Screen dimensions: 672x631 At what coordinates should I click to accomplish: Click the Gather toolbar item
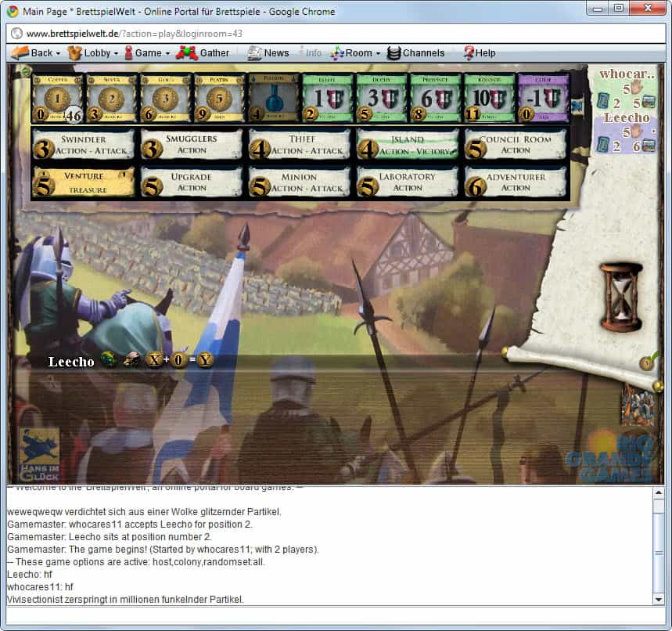(203, 52)
